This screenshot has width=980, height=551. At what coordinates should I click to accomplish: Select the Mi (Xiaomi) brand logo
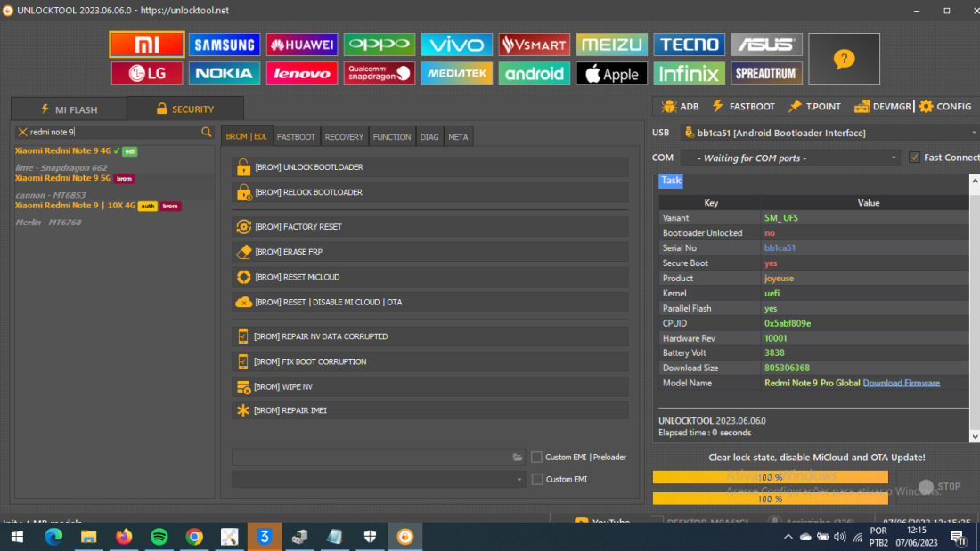pos(147,45)
